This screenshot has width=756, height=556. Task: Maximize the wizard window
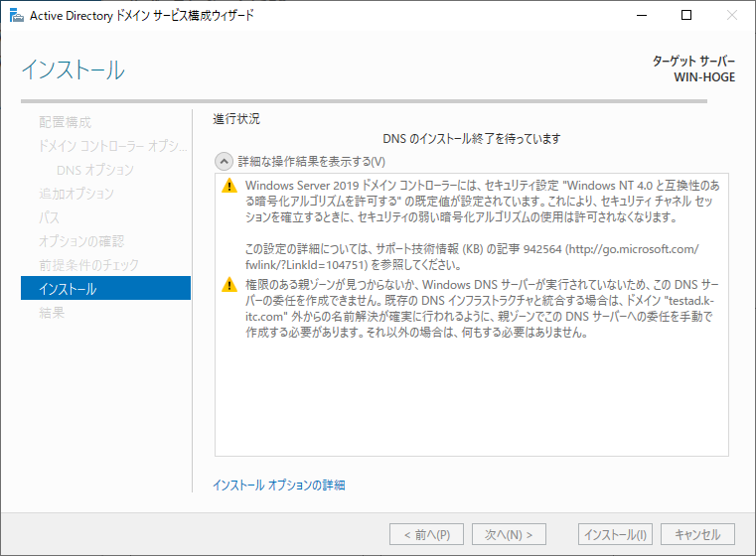[x=686, y=16]
